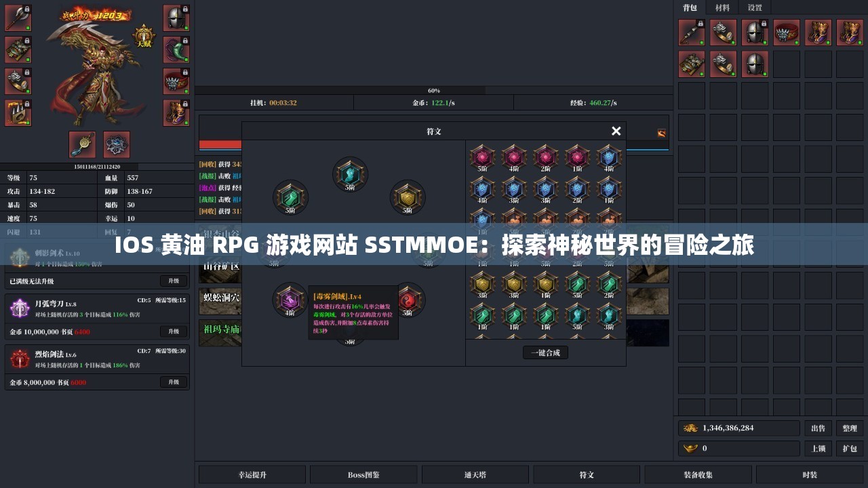Screen dimensions: 868x488
Task: Close the 符文 rune dialog
Action: pyautogui.click(x=616, y=131)
